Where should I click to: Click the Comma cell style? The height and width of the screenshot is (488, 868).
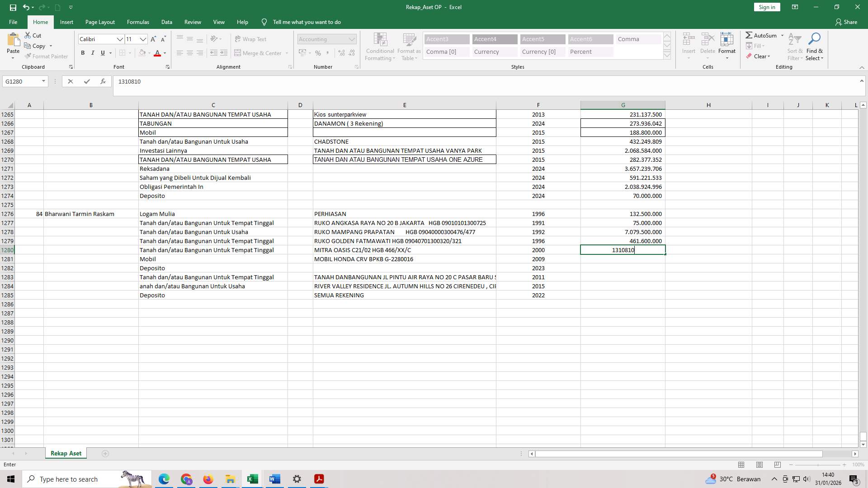(638, 39)
